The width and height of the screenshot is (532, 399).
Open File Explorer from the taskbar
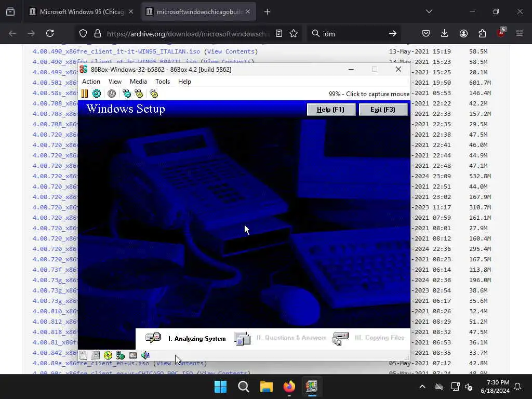(267, 387)
